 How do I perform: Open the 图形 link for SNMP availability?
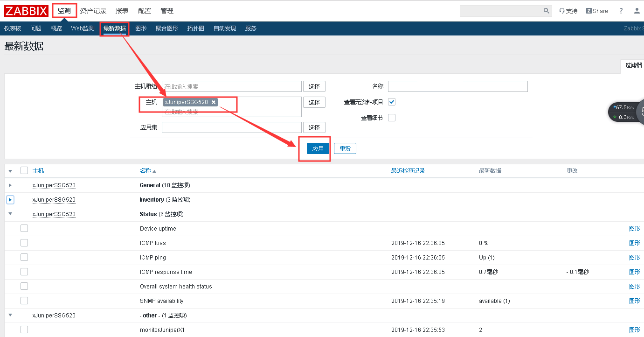[x=635, y=301]
